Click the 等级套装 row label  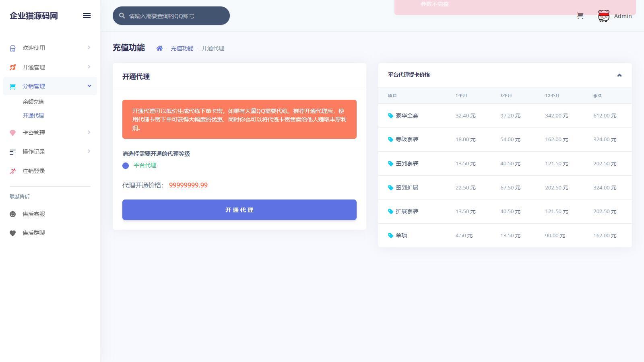click(x=407, y=140)
